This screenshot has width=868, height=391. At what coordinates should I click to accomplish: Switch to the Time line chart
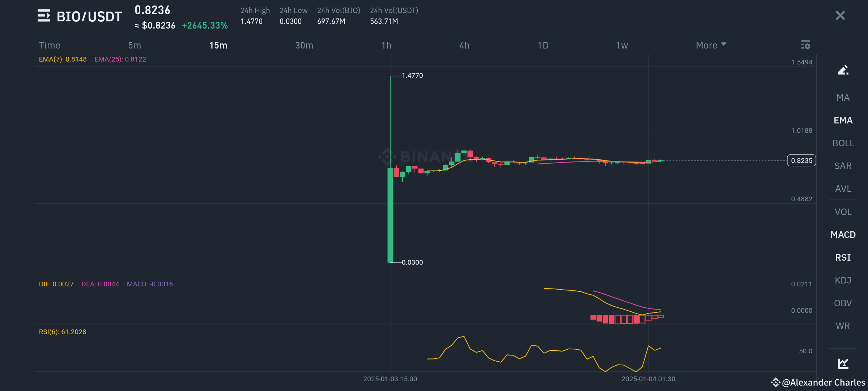pos(50,45)
